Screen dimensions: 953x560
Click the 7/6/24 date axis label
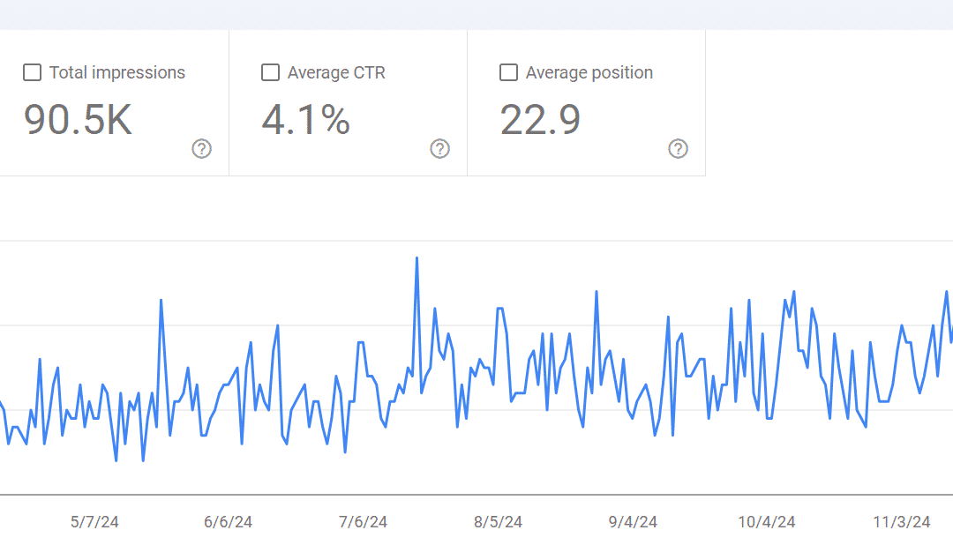[x=363, y=522]
